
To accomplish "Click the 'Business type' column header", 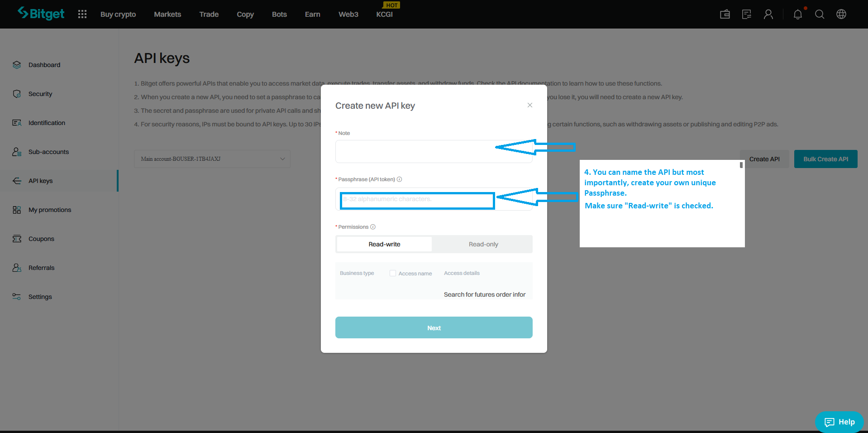I will coord(357,273).
